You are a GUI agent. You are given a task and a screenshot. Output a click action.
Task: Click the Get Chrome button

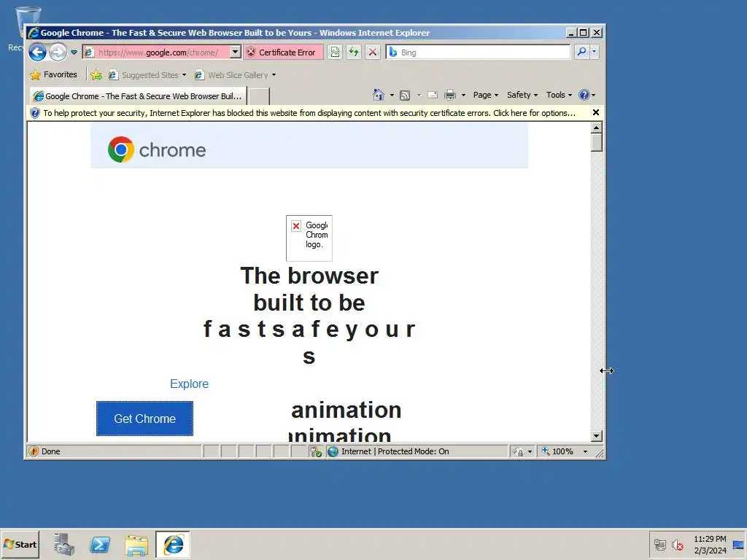[145, 419]
